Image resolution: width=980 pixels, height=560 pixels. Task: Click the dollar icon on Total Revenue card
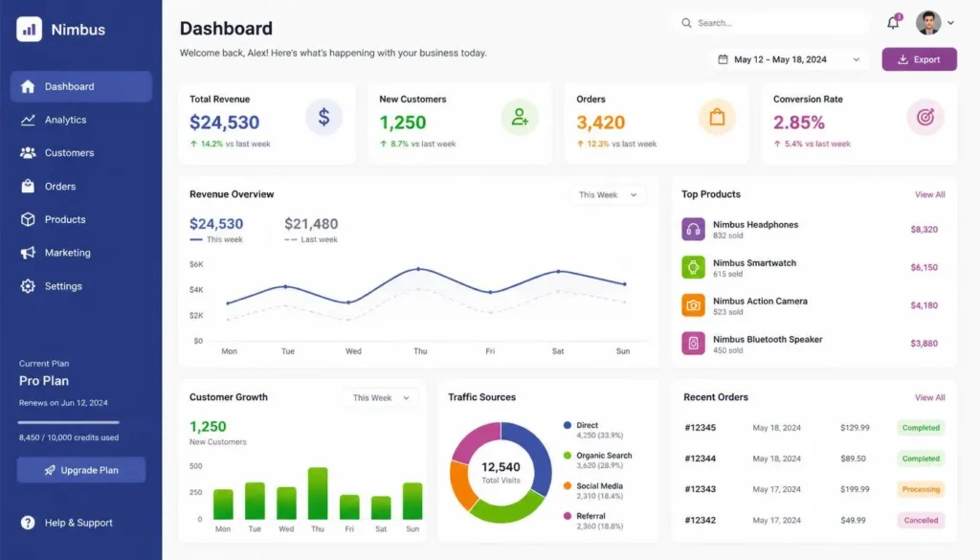tap(323, 117)
